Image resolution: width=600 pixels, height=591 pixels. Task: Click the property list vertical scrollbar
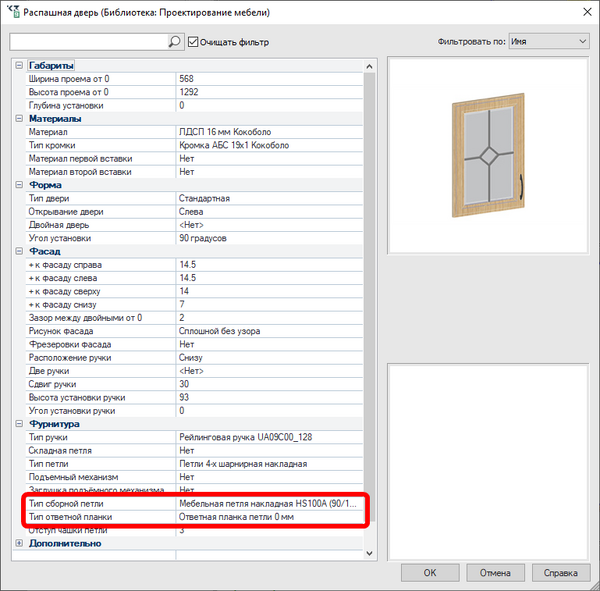369,297
